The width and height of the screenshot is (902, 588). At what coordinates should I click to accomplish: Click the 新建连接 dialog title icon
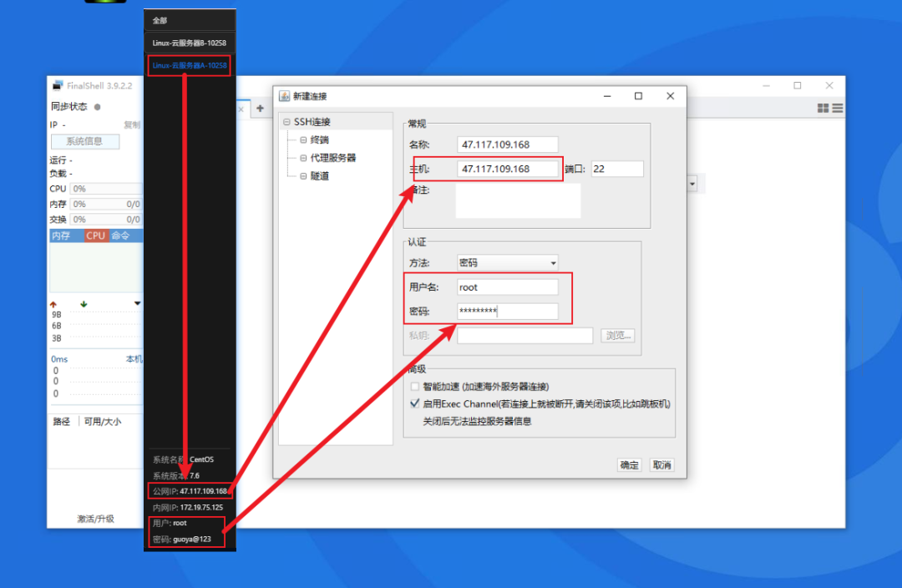point(284,96)
